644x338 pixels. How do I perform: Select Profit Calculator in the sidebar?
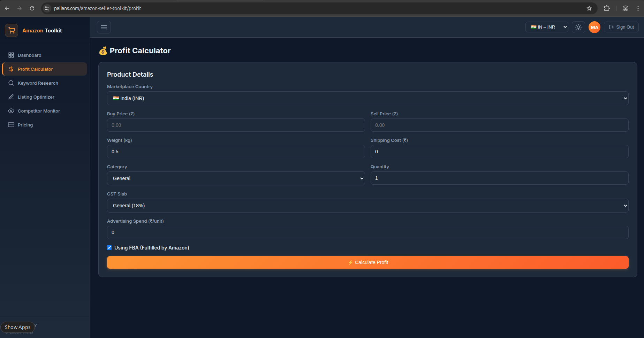point(35,69)
